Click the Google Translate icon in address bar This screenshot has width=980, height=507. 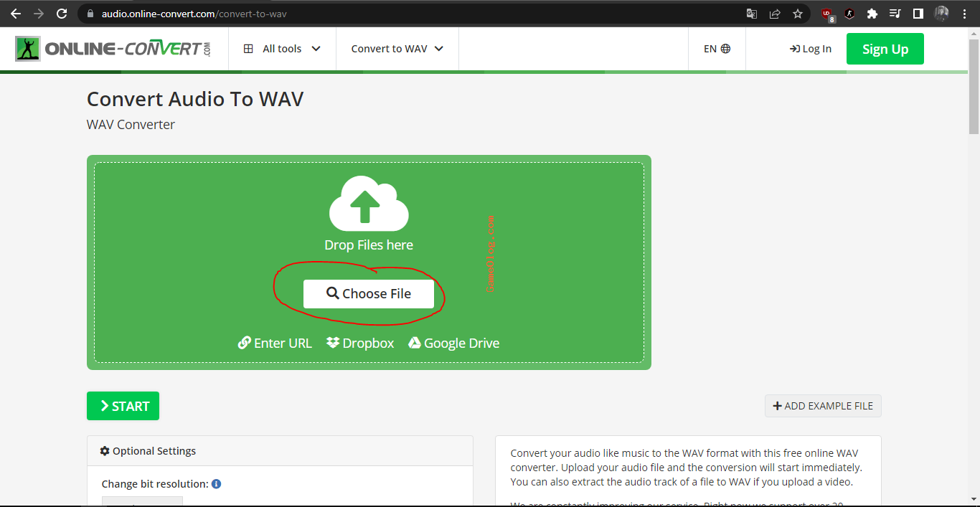point(752,14)
